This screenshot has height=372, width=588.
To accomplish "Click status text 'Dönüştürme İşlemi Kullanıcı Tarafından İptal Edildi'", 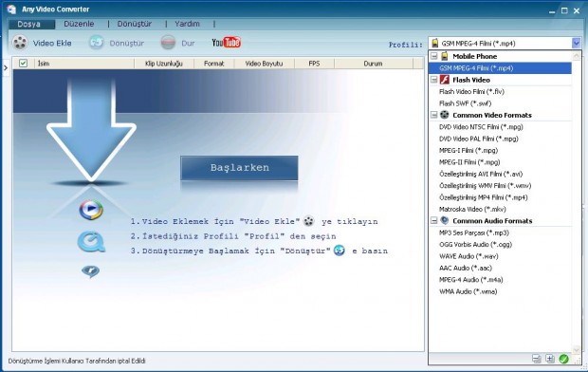I will [x=77, y=361].
